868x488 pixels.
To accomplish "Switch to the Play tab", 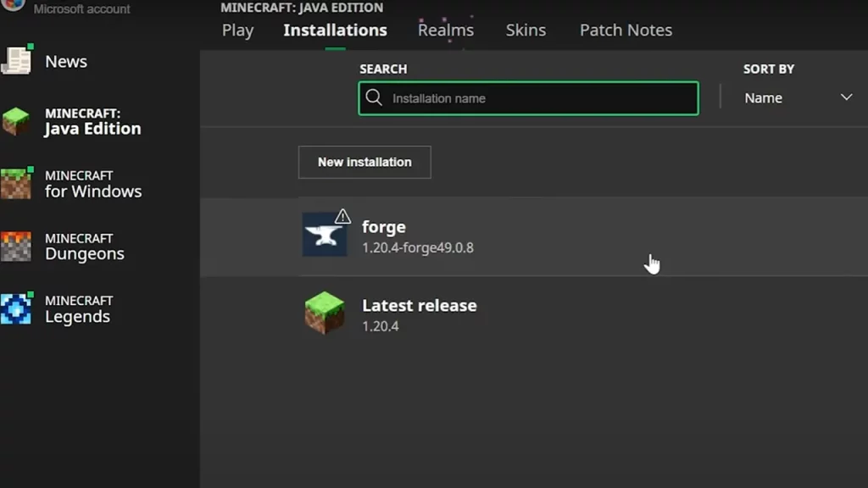I will coord(237,30).
